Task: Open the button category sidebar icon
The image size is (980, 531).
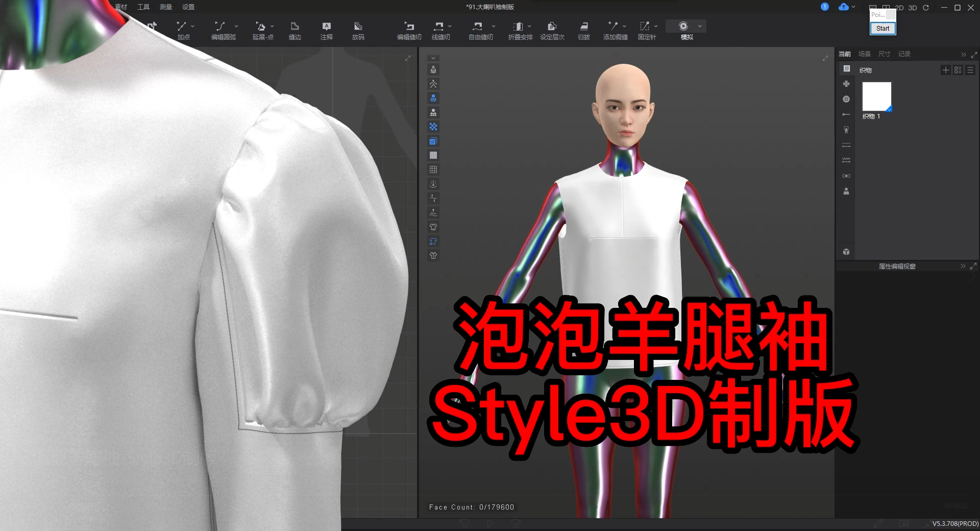Action: 846,99
